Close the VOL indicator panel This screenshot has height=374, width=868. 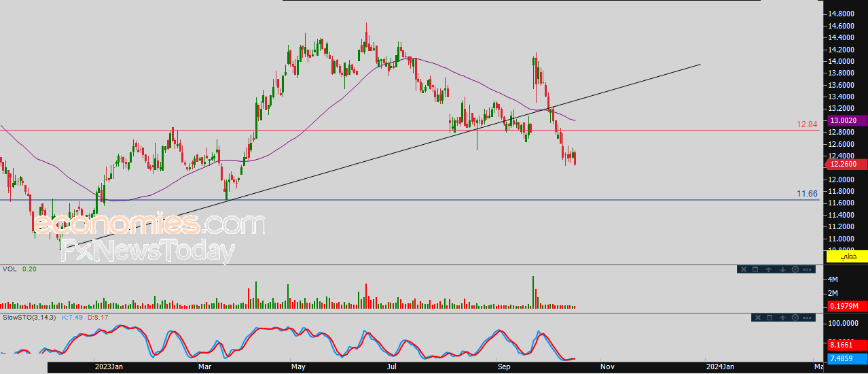(x=744, y=269)
